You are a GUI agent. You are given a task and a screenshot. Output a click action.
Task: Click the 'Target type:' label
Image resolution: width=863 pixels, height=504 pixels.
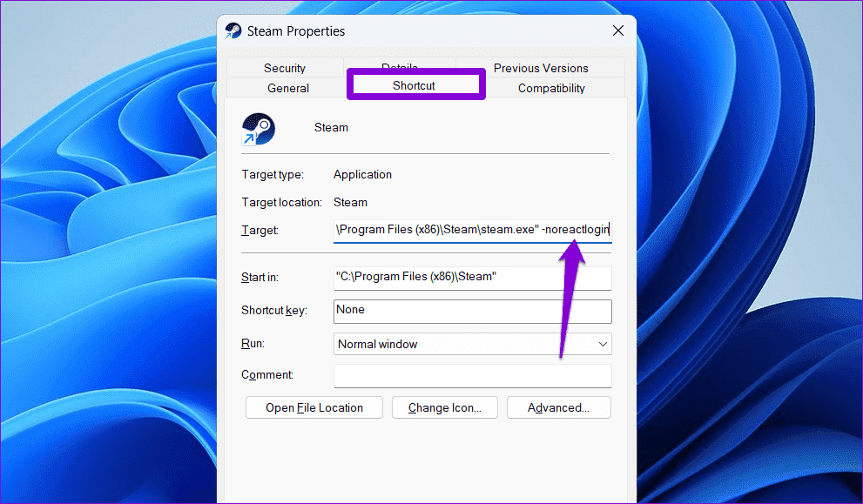273,174
